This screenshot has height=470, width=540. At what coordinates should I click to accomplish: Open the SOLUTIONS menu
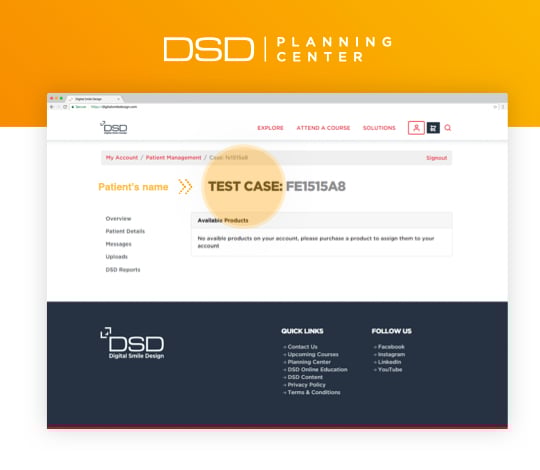379,128
